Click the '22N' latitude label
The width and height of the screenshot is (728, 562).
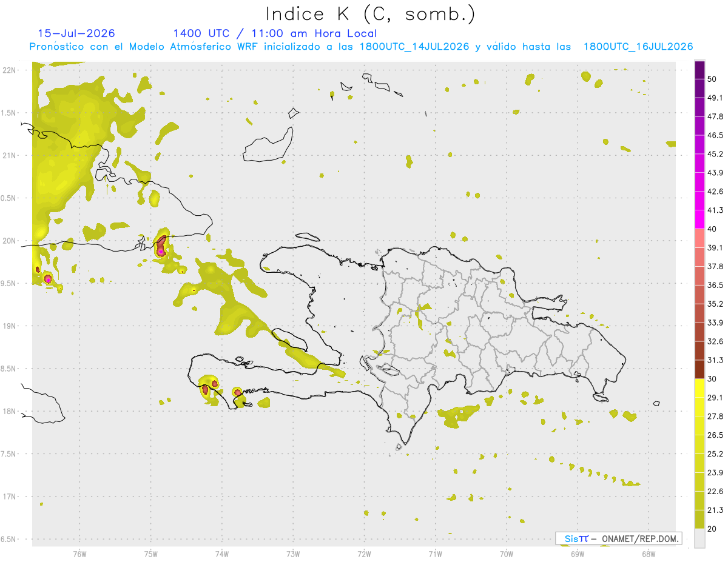(10, 70)
